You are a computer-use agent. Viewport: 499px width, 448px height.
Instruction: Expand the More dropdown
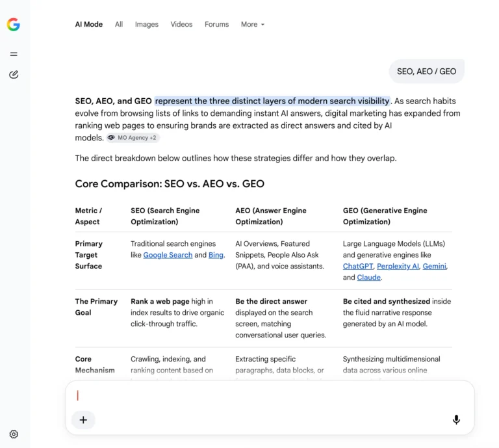(253, 25)
